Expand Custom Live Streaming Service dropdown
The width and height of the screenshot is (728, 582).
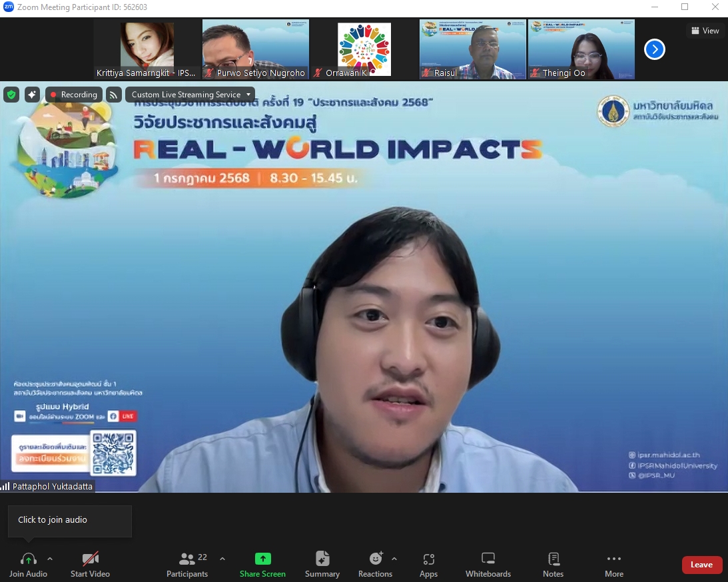[190, 95]
